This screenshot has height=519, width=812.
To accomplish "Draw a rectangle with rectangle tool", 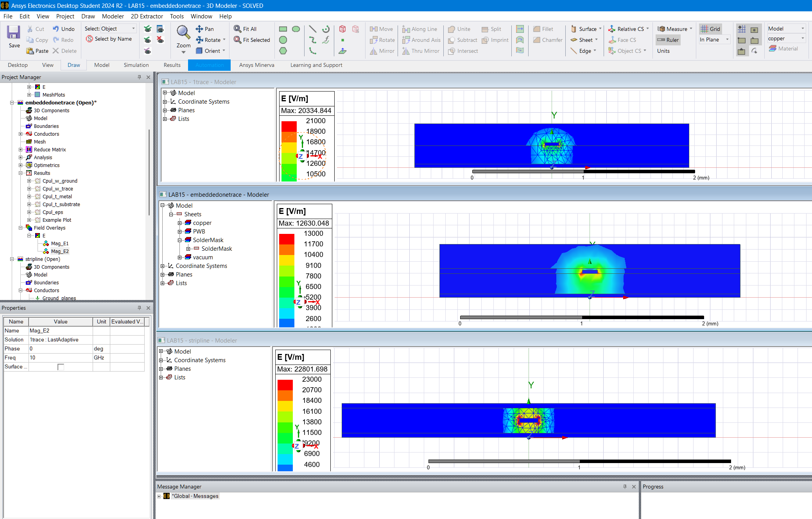I will pyautogui.click(x=283, y=29).
